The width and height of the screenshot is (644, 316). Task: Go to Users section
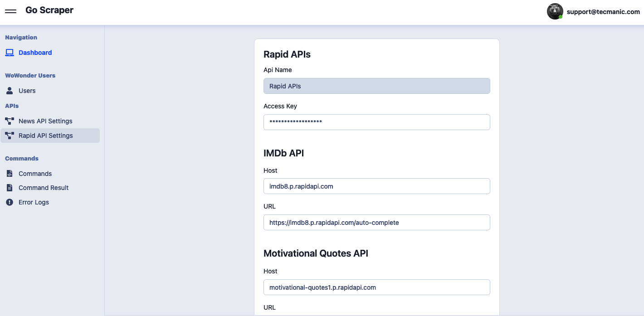click(27, 91)
